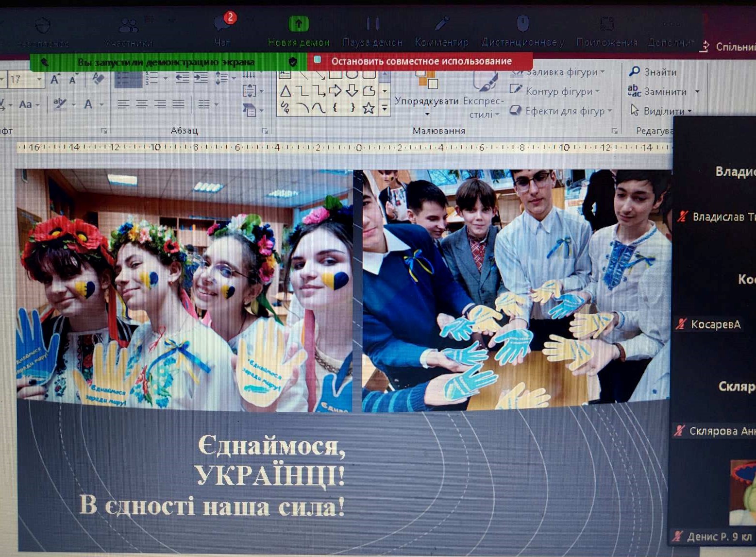Open the Zoom Annotate tool
Screen dimensions: 756x557
[441, 32]
